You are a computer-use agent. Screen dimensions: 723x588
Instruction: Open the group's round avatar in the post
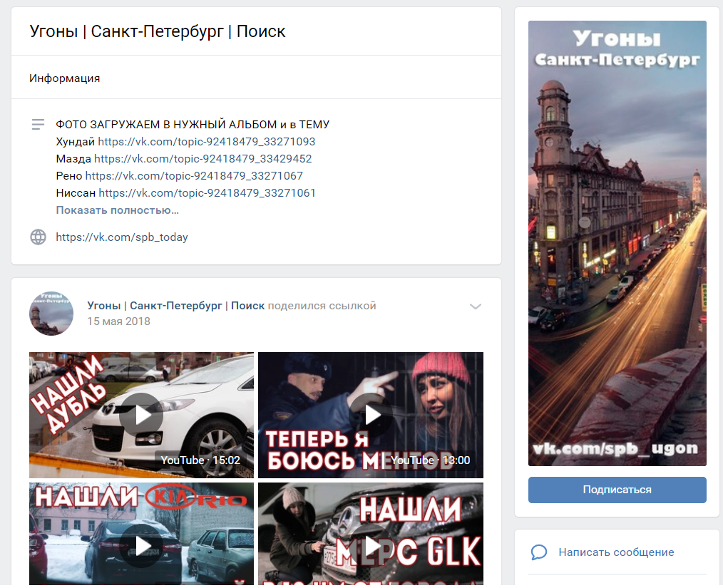pos(51,314)
